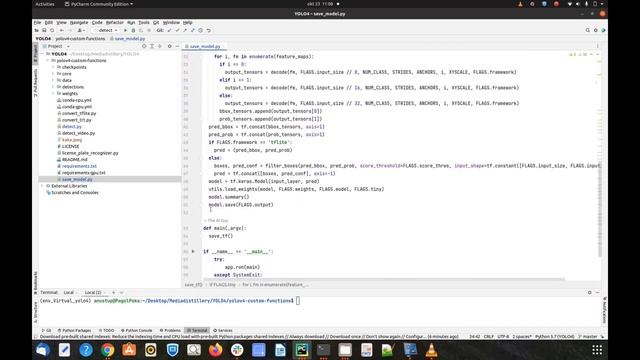This screenshot has height=360, width=640.
Task: Expand External Libraries node
Action: 42,186
